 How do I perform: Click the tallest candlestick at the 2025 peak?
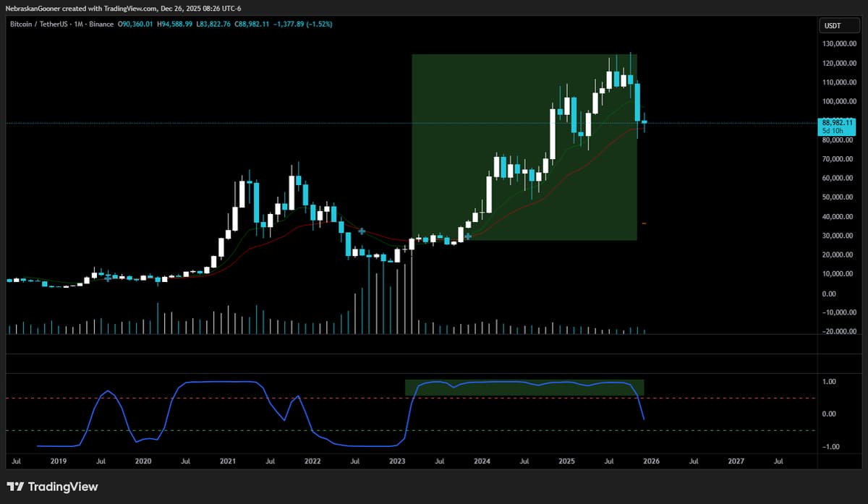coord(629,80)
